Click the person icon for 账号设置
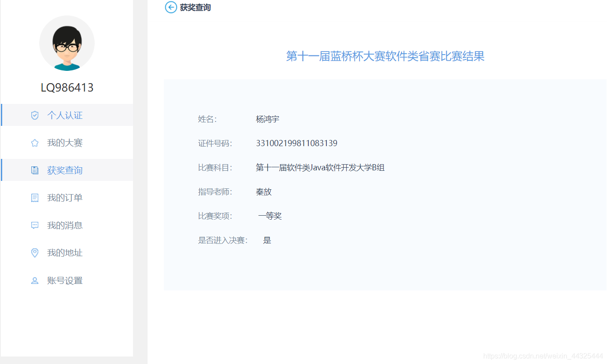This screenshot has height=364, width=607. (x=35, y=280)
